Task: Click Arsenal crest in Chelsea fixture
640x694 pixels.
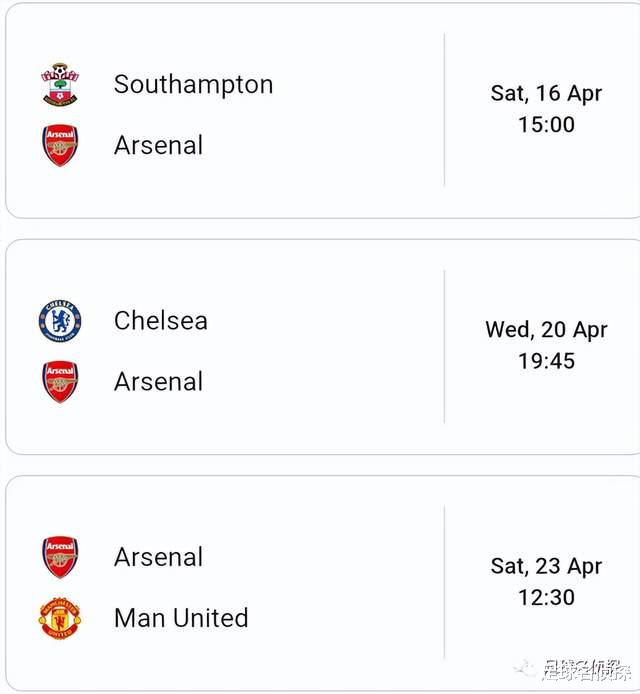Action: (x=60, y=382)
